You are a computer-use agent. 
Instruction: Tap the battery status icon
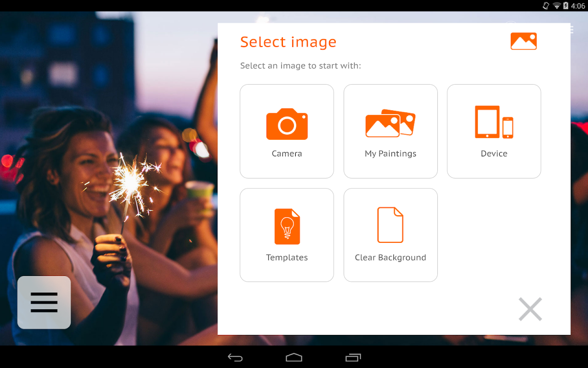[x=566, y=6]
